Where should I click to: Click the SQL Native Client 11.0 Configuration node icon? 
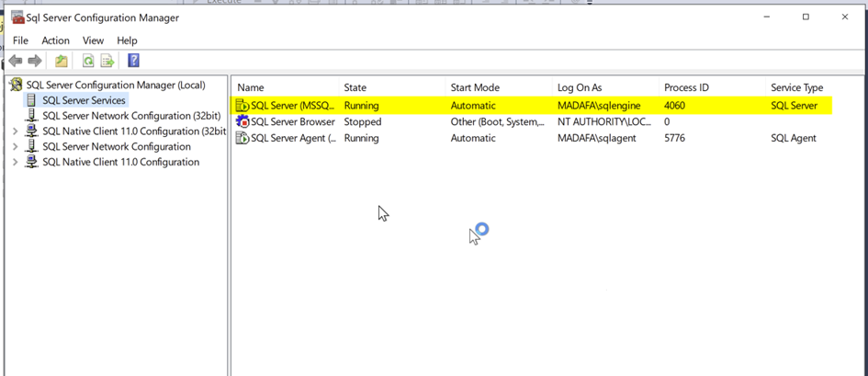click(32, 162)
